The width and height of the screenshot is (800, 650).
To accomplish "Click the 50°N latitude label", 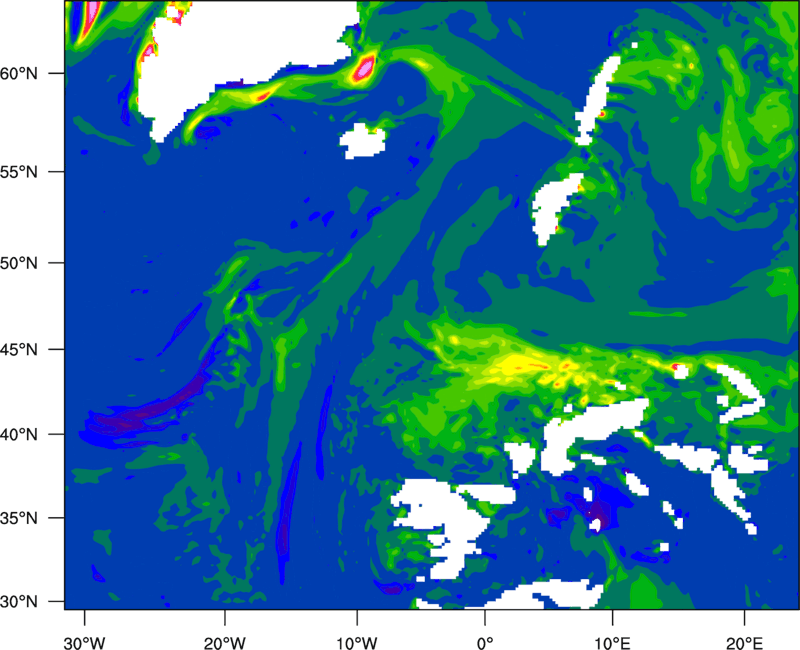I will point(19,263).
